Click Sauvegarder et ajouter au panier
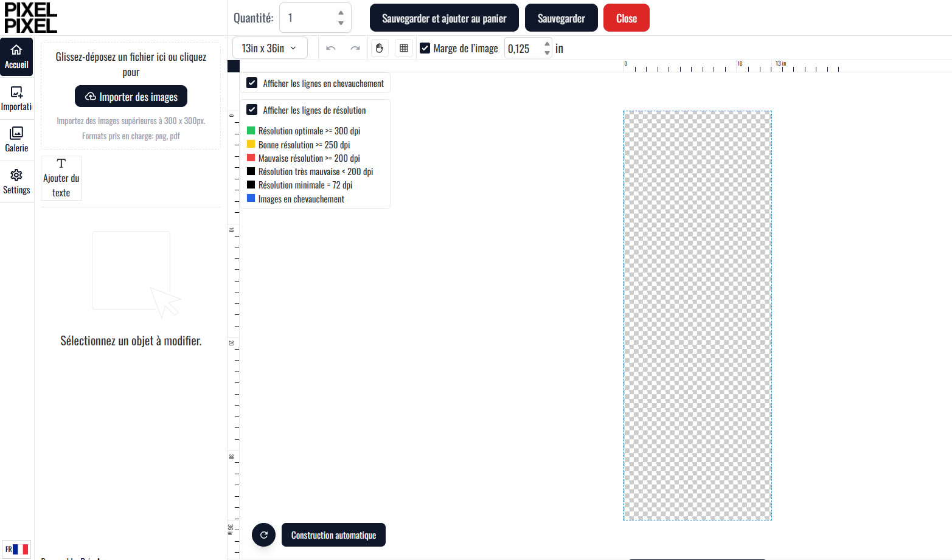Screen dimensions: 952x560 click(444, 18)
